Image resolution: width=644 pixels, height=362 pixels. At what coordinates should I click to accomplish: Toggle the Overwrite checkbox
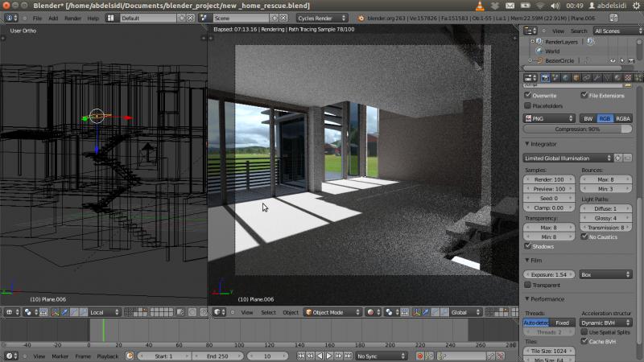(528, 95)
